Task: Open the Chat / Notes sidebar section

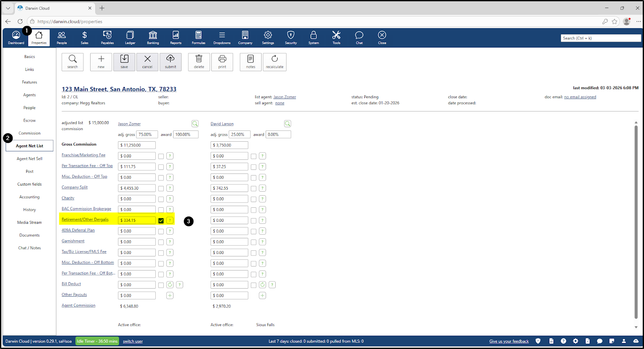Action: pos(29,248)
